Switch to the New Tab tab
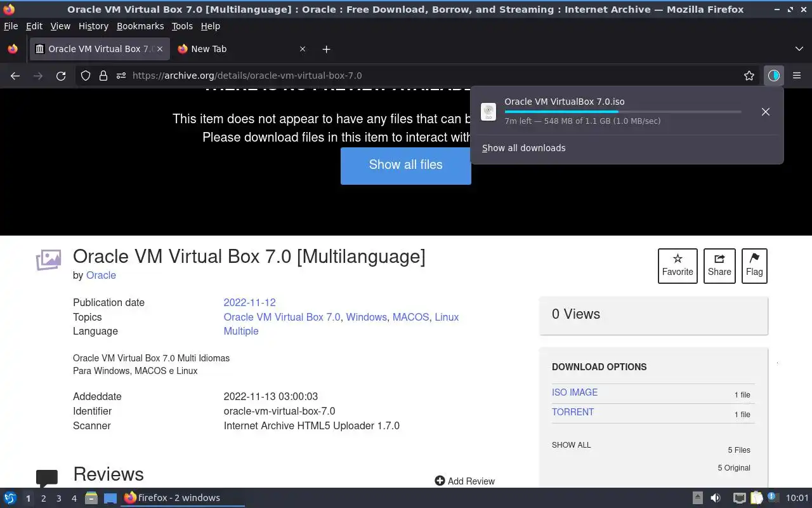This screenshot has width=812, height=508. click(x=242, y=49)
